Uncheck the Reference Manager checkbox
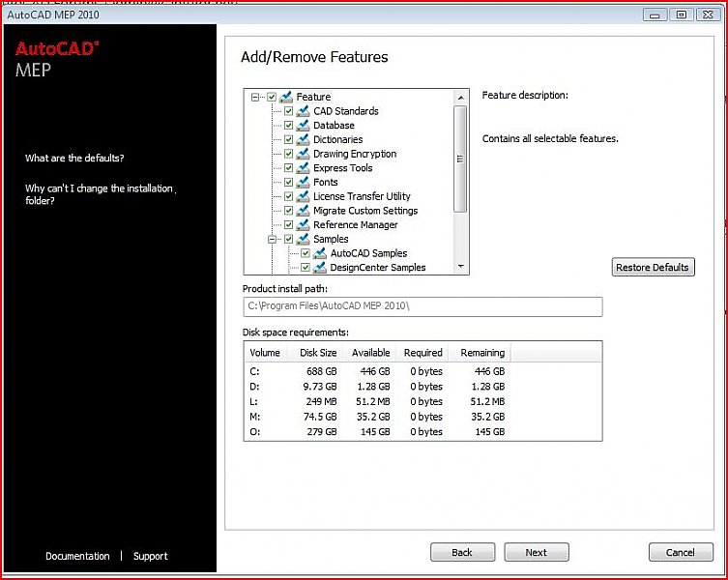This screenshot has height=580, width=728. 288,225
